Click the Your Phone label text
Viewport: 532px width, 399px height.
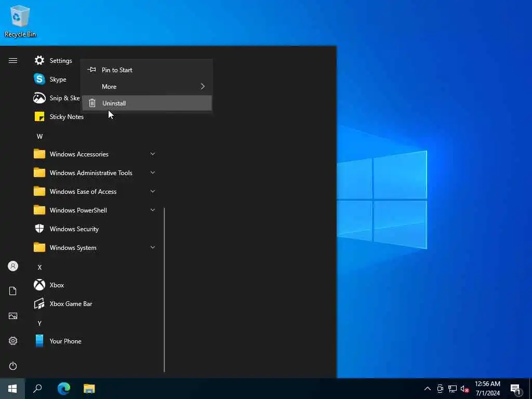65,341
